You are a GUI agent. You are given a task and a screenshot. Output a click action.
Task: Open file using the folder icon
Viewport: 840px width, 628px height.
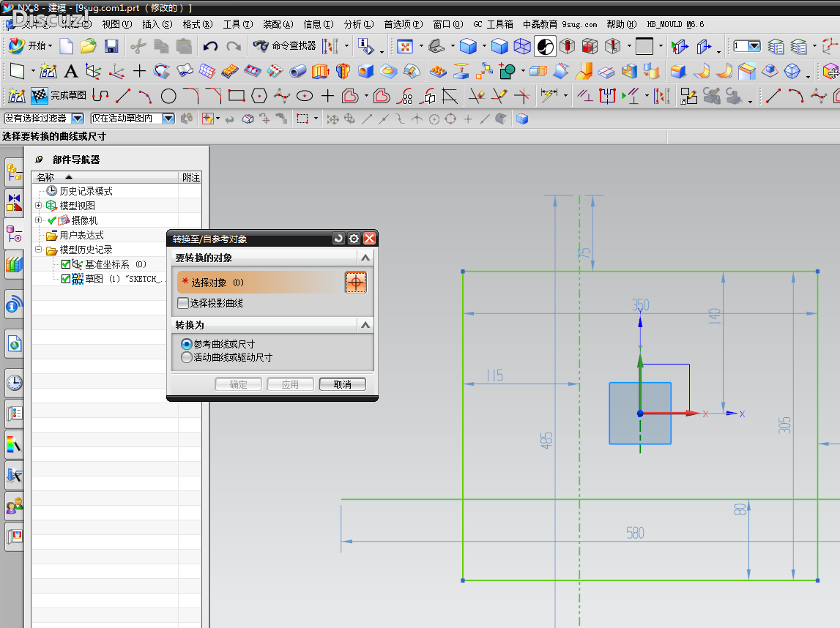[89, 47]
